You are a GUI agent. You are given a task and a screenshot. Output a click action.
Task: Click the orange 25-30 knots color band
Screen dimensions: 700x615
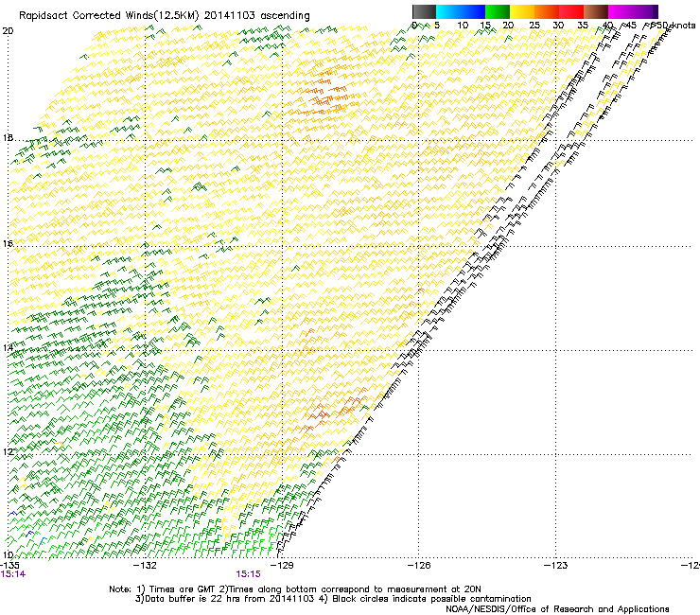click(x=547, y=11)
